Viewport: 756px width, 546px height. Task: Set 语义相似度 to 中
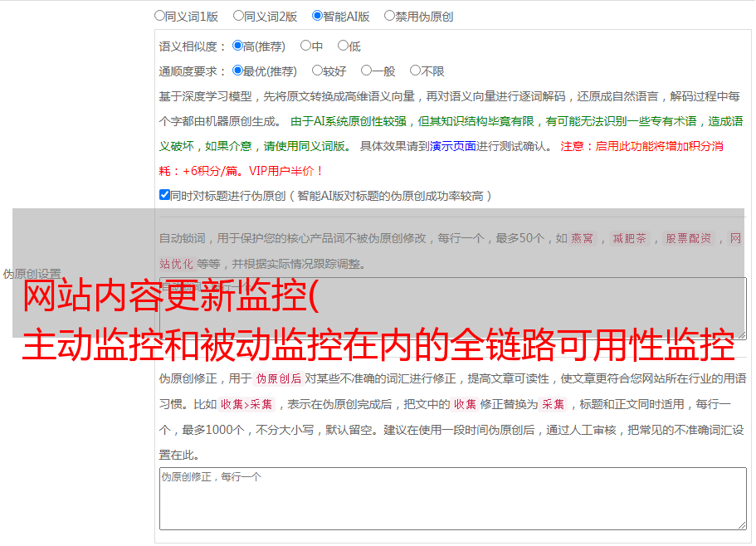(305, 46)
